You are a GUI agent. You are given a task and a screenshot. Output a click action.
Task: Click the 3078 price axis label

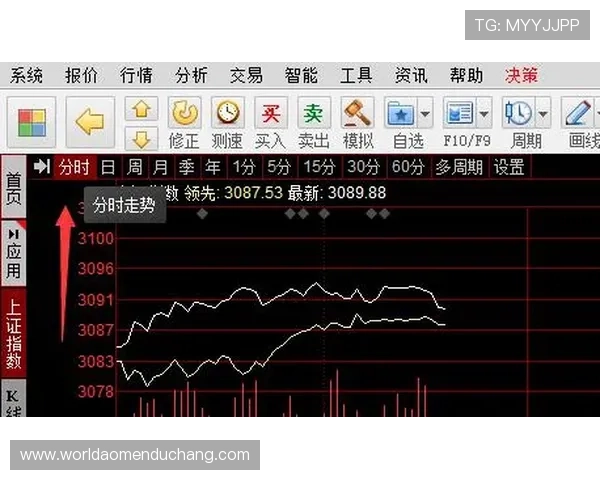(x=96, y=391)
